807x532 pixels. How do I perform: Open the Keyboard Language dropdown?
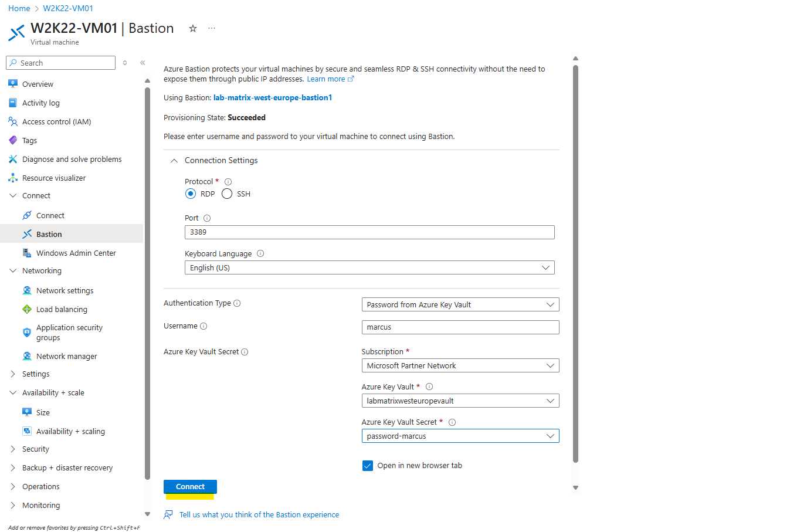coord(369,267)
